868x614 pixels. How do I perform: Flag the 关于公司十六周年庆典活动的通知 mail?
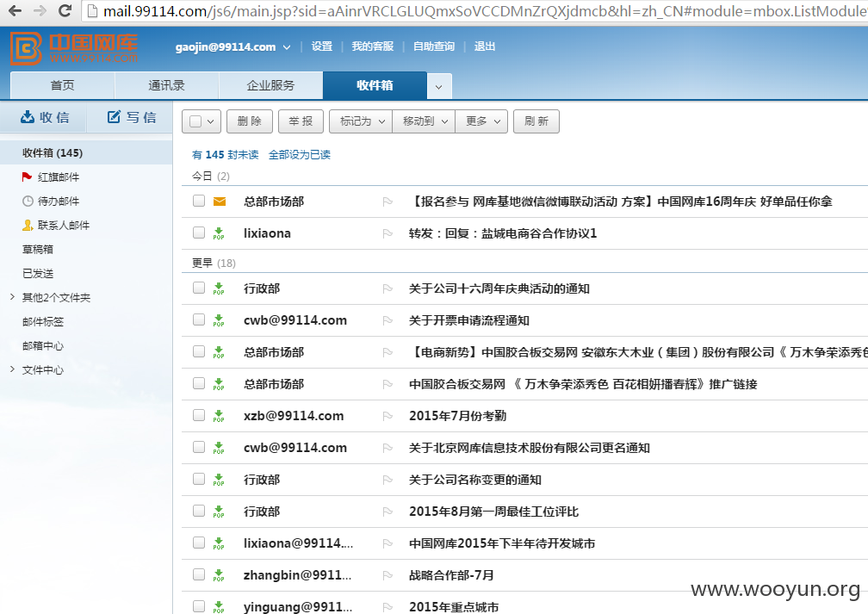coord(387,288)
